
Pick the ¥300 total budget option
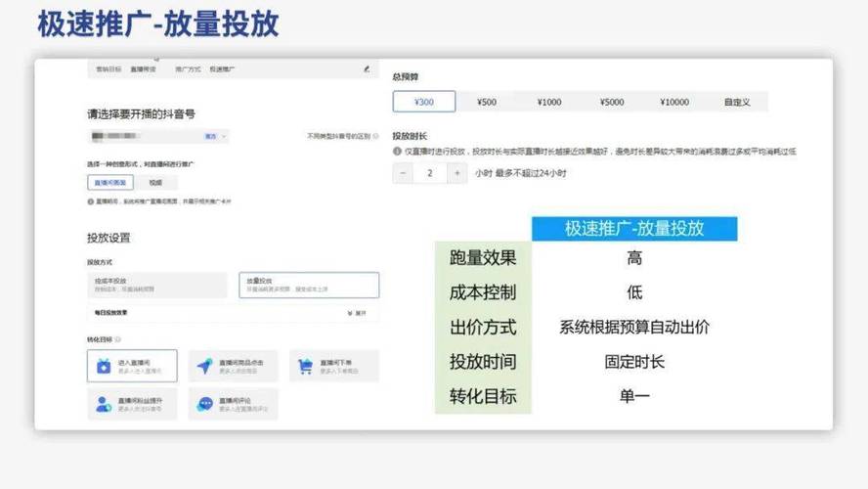[x=424, y=102]
